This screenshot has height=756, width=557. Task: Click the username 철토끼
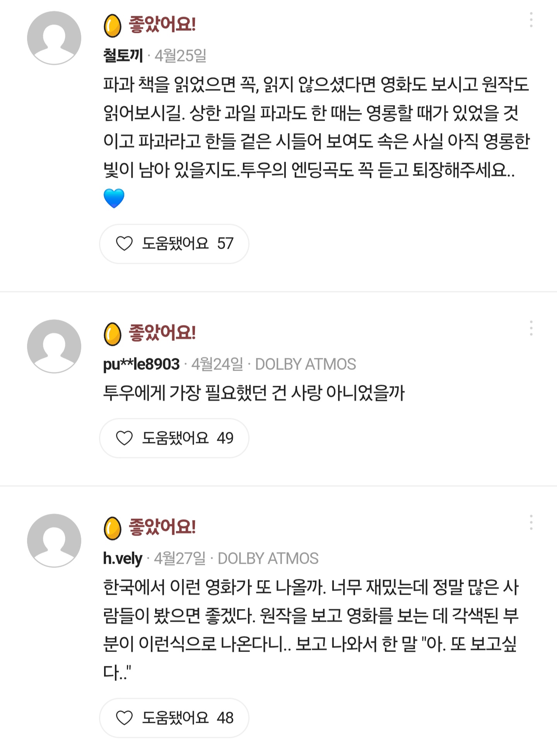pos(123,56)
